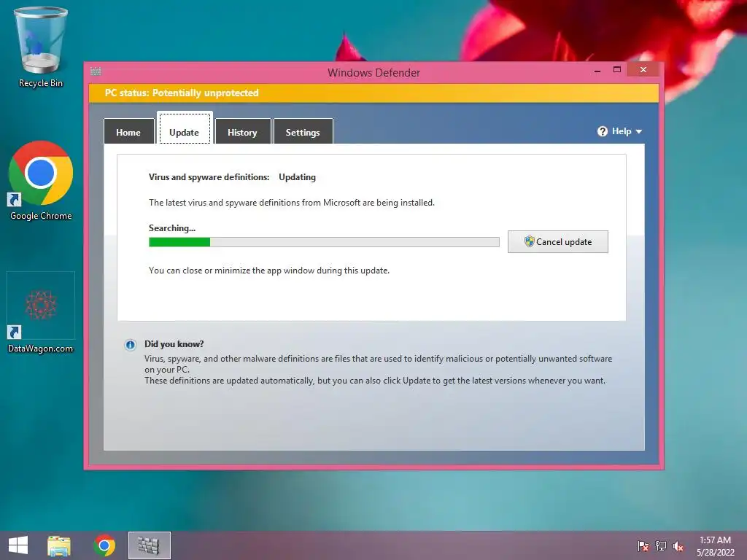Image resolution: width=747 pixels, height=560 pixels.
Task: Close the Windows Defender window
Action: tap(643, 70)
